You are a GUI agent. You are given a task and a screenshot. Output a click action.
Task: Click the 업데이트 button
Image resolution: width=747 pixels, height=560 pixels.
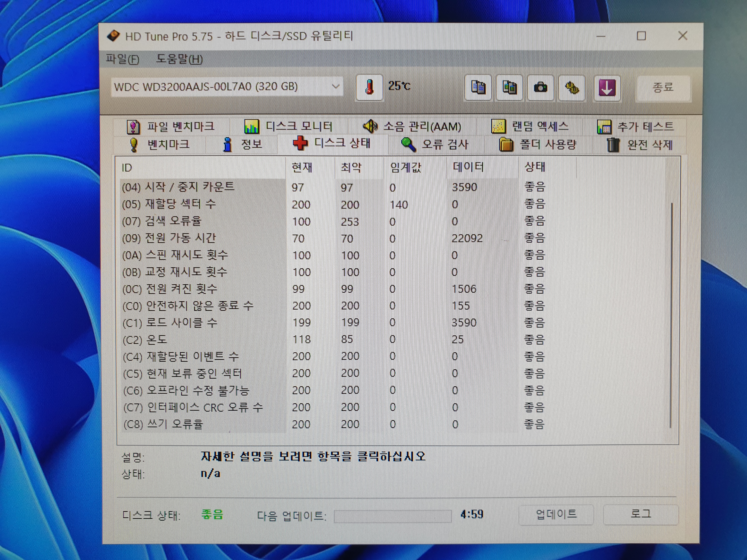(x=556, y=514)
